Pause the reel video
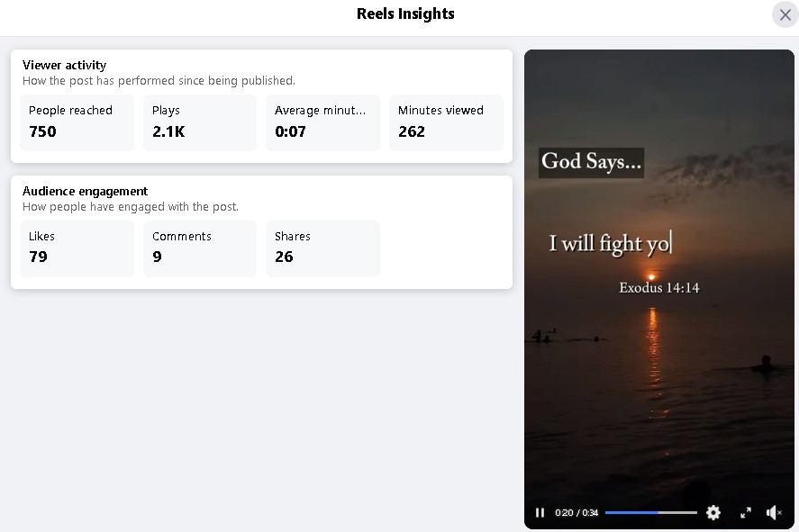Image resolution: width=799 pixels, height=532 pixels. pyautogui.click(x=540, y=512)
